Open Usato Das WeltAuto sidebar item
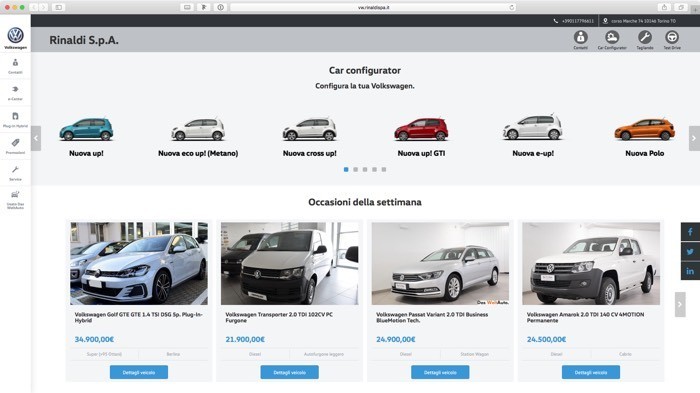Viewport: 700px width, 393px height. [15, 200]
